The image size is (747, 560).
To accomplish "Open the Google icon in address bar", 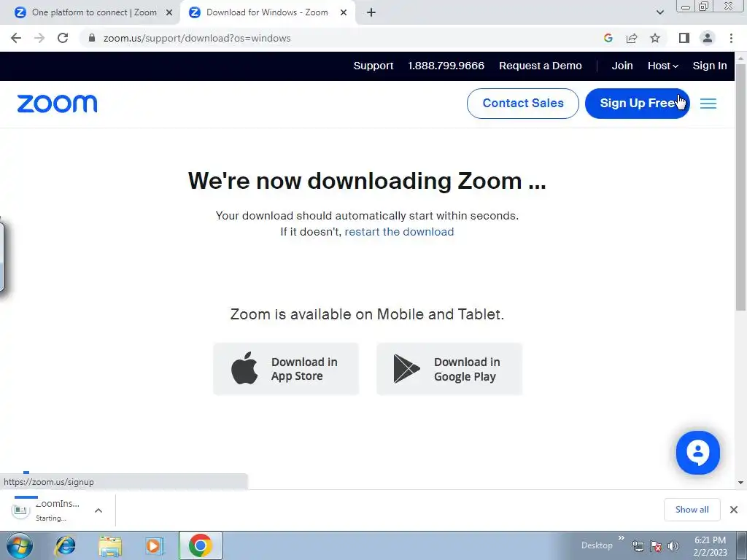I will point(608,38).
